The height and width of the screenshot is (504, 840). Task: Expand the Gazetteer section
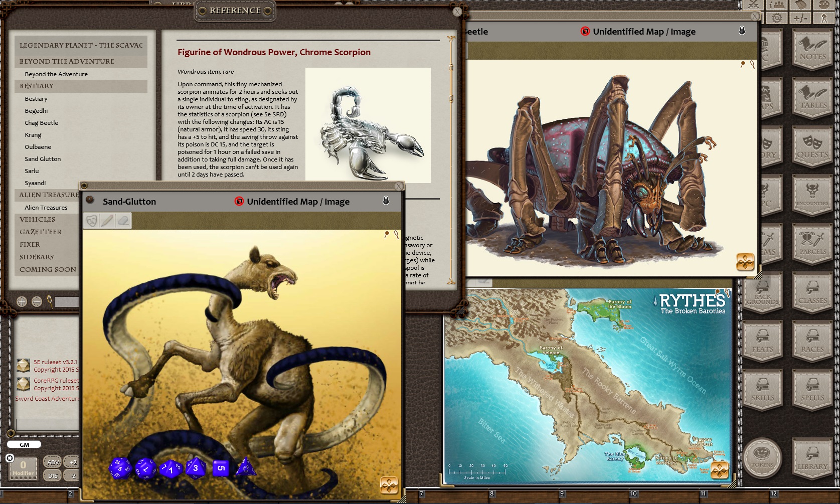click(42, 232)
